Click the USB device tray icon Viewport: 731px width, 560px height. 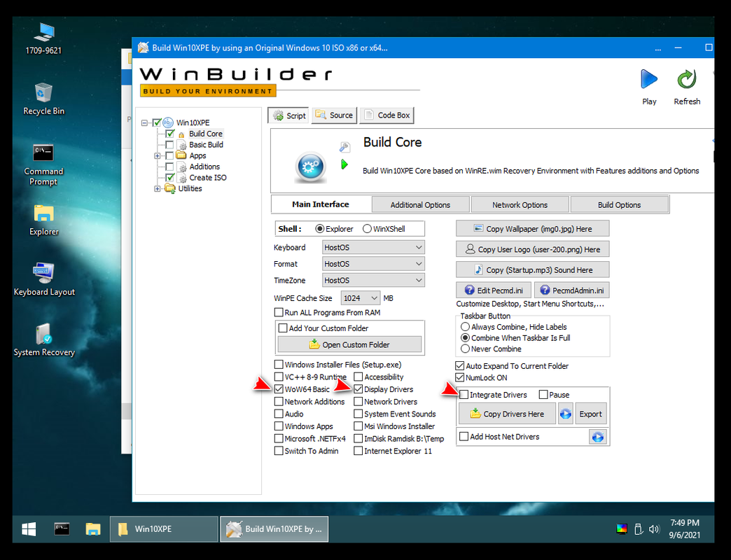click(x=639, y=528)
